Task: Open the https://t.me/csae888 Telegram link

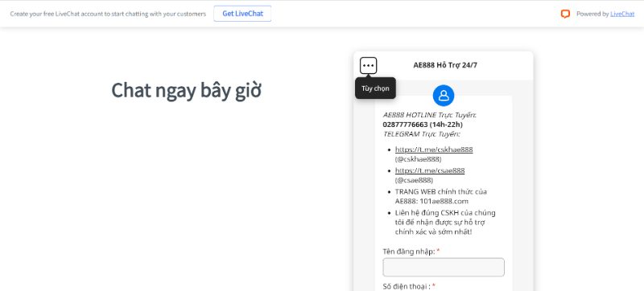Action: [x=430, y=170]
